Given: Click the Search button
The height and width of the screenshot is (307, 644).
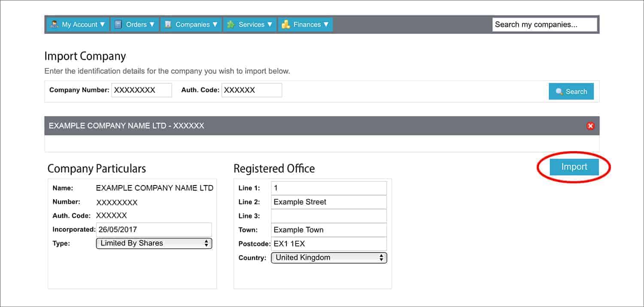Looking at the screenshot, I should tap(571, 91).
